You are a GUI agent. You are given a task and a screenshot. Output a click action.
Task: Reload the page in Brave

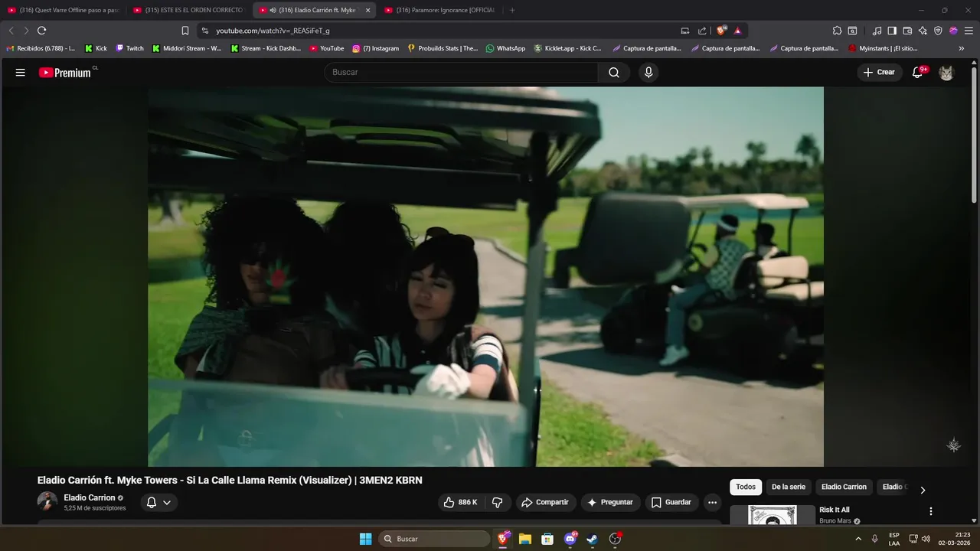pos(41,31)
